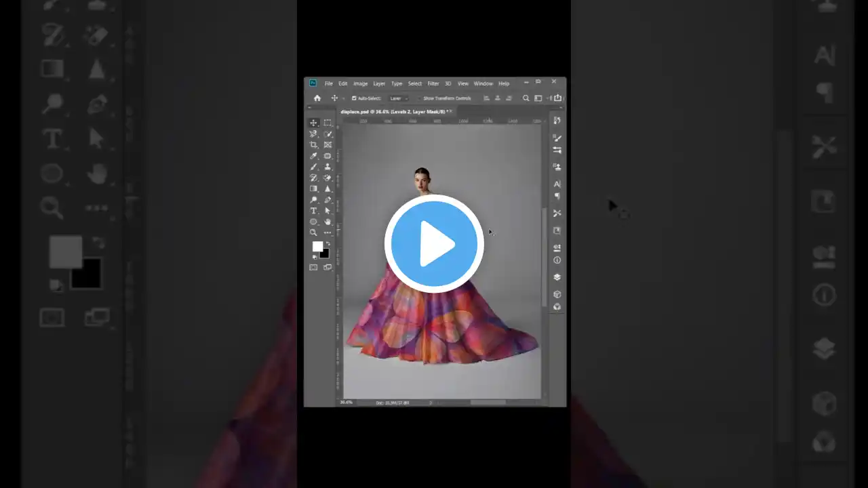Select the Zoom tool

pyautogui.click(x=313, y=232)
